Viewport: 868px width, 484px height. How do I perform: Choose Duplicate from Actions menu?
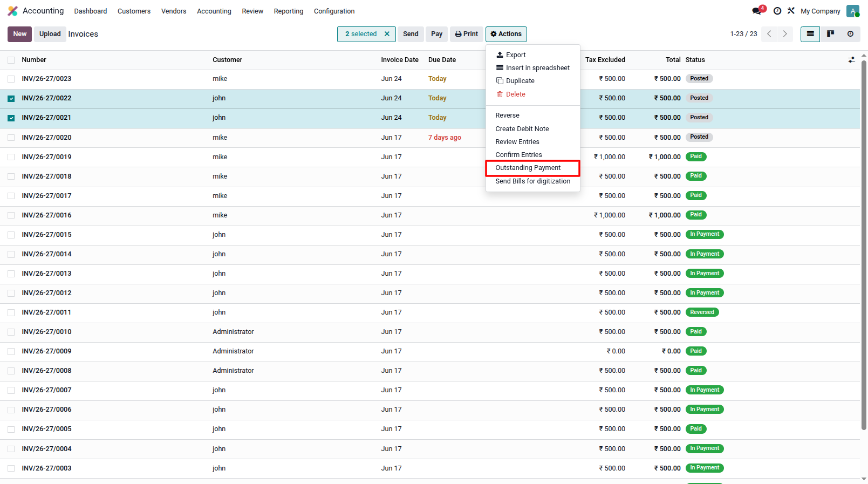[533, 81]
